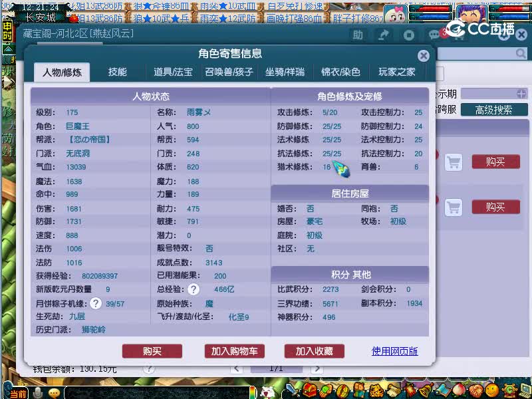The width and height of the screenshot is (532, 399).
Task: Click the 狮驼岭 history faction value
Action: [x=94, y=329]
